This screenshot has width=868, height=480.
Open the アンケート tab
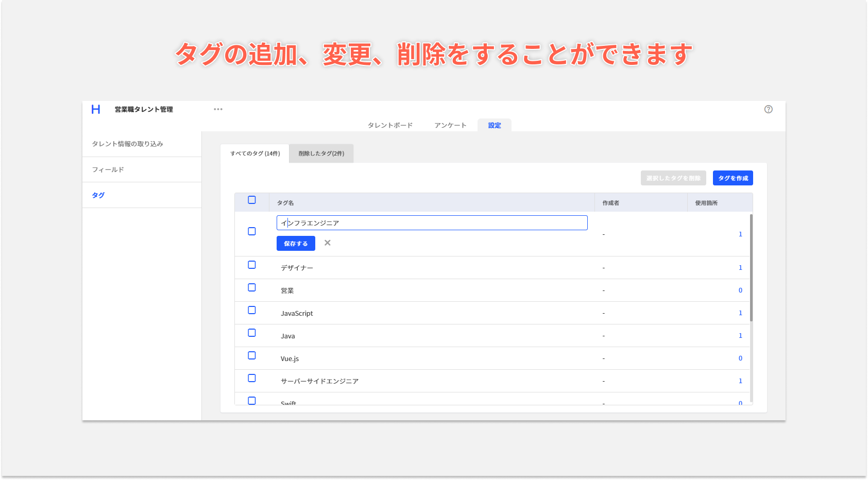[x=450, y=126]
